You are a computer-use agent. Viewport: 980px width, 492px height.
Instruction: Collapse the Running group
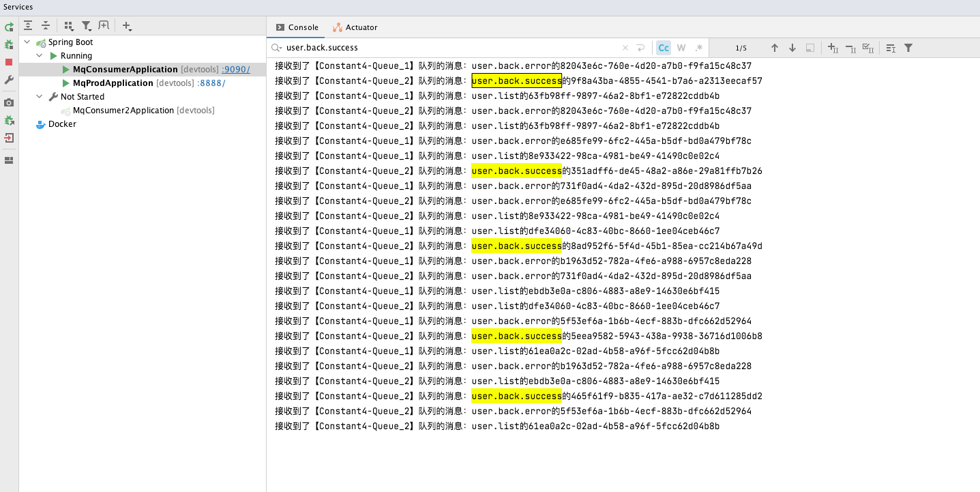coord(40,56)
